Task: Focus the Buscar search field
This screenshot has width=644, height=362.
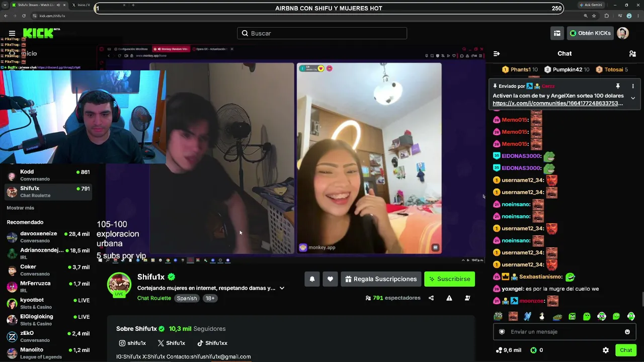Action: (x=322, y=33)
